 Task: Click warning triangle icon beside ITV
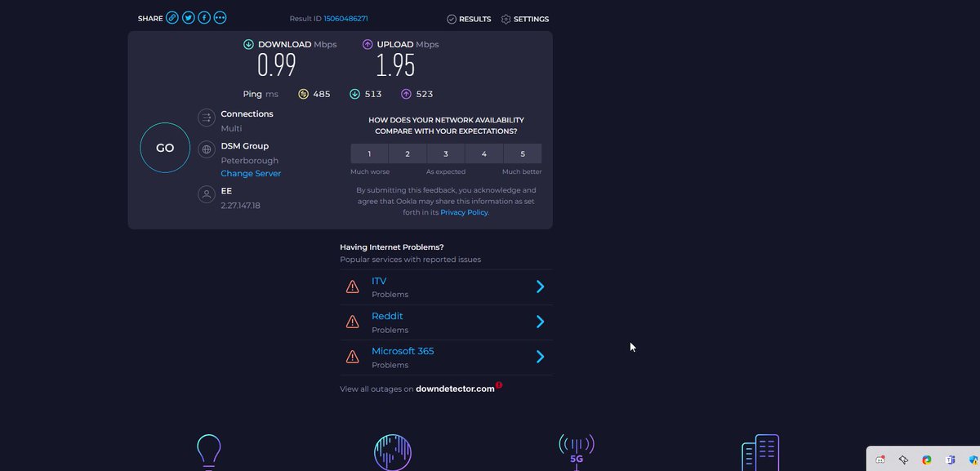353,287
